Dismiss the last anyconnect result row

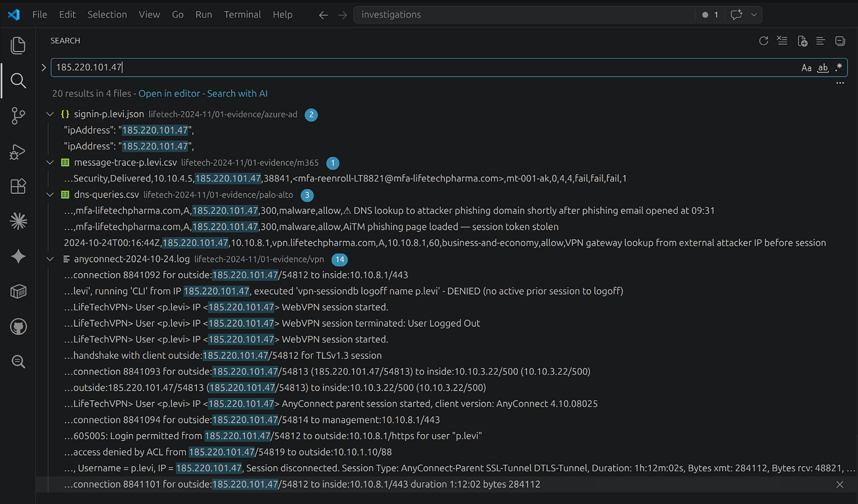click(840, 484)
